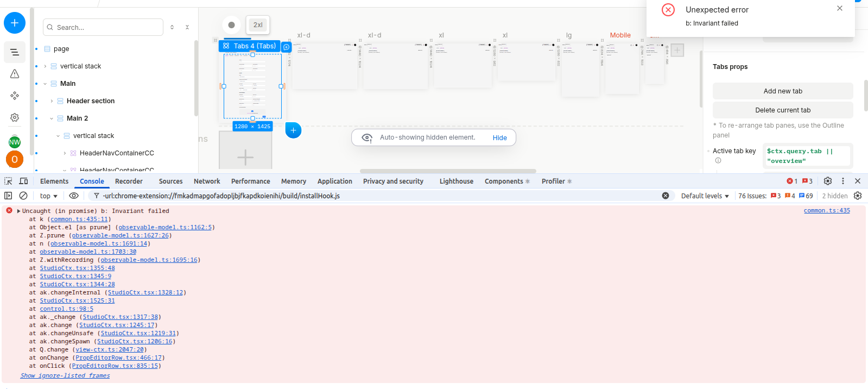Expand the Header section tree node
This screenshot has width=868, height=389.
click(x=52, y=101)
